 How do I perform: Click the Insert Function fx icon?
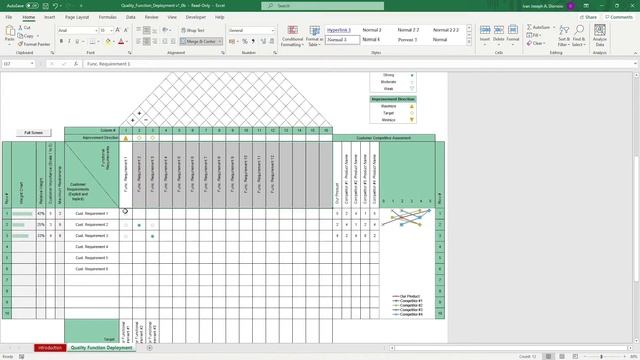click(x=76, y=64)
